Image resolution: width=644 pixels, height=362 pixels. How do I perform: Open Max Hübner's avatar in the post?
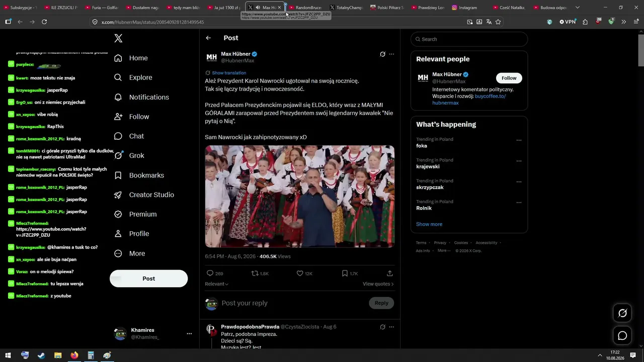tap(212, 57)
